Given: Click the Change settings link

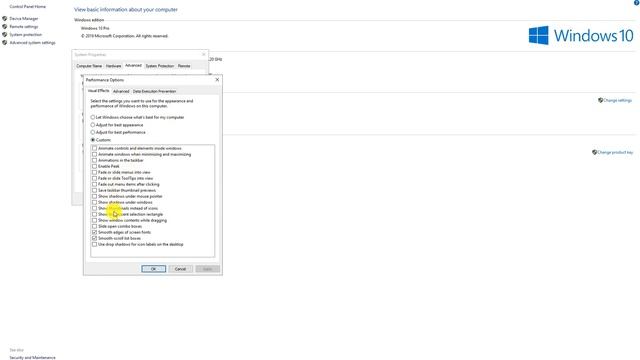Looking at the screenshot, I should point(618,100).
